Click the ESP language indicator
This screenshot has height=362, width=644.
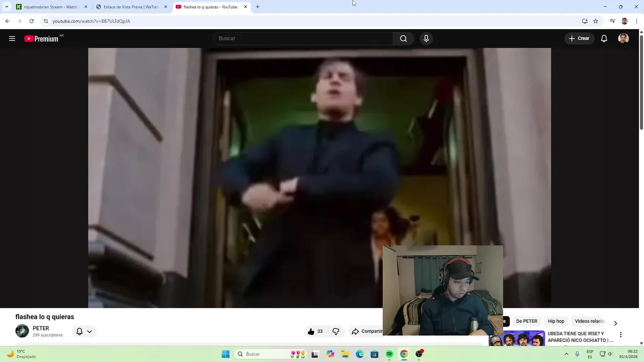point(590,354)
